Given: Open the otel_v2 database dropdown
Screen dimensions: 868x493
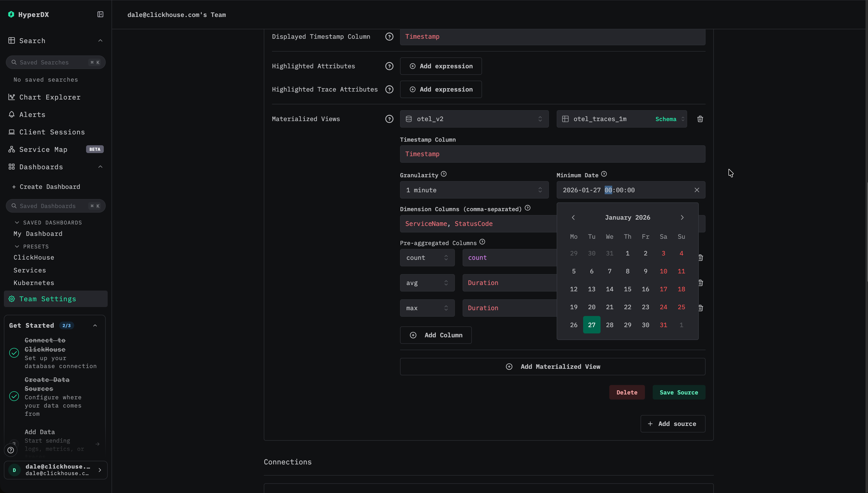Looking at the screenshot, I should click(474, 119).
